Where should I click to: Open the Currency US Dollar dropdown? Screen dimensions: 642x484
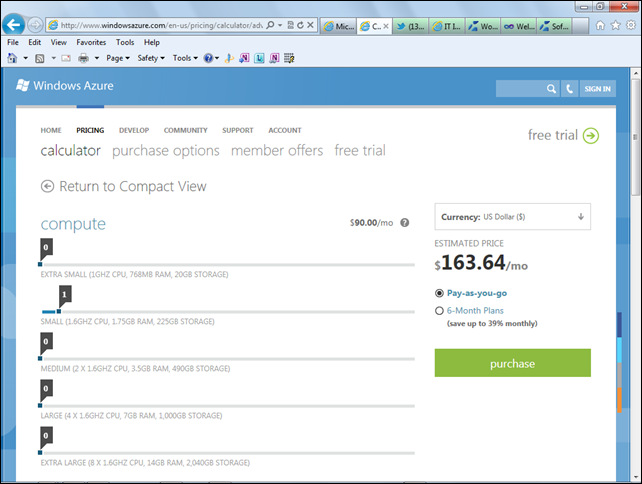513,217
